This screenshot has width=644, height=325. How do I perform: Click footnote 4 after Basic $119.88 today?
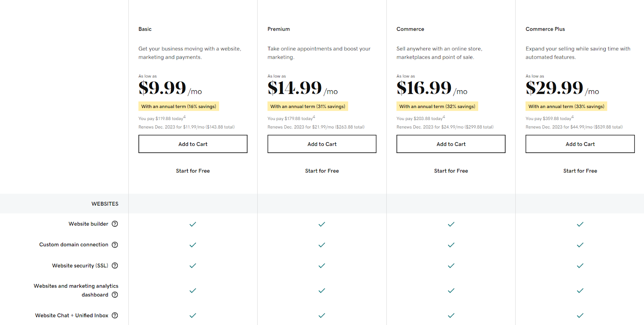tap(185, 117)
